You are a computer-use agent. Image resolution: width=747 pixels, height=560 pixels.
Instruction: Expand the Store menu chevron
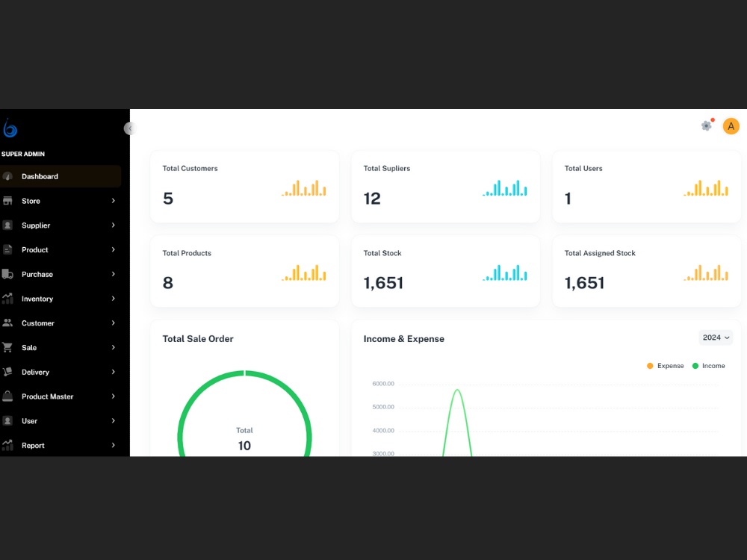point(114,200)
